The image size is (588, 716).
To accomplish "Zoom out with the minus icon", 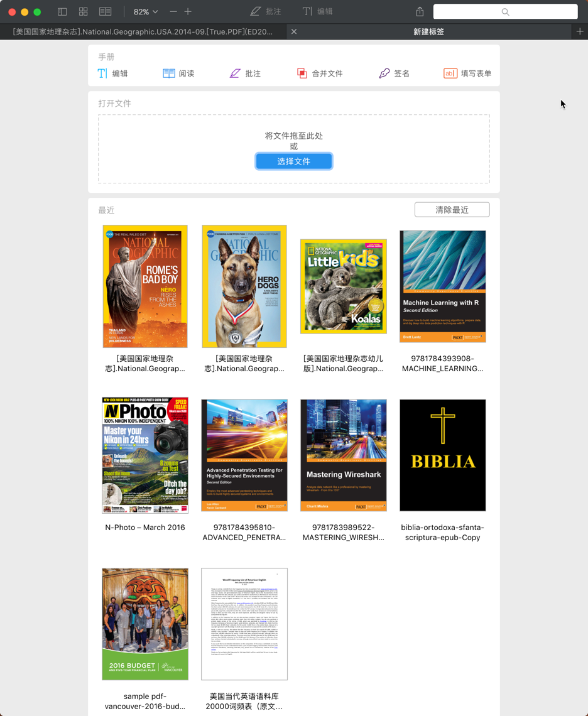I will (x=173, y=12).
